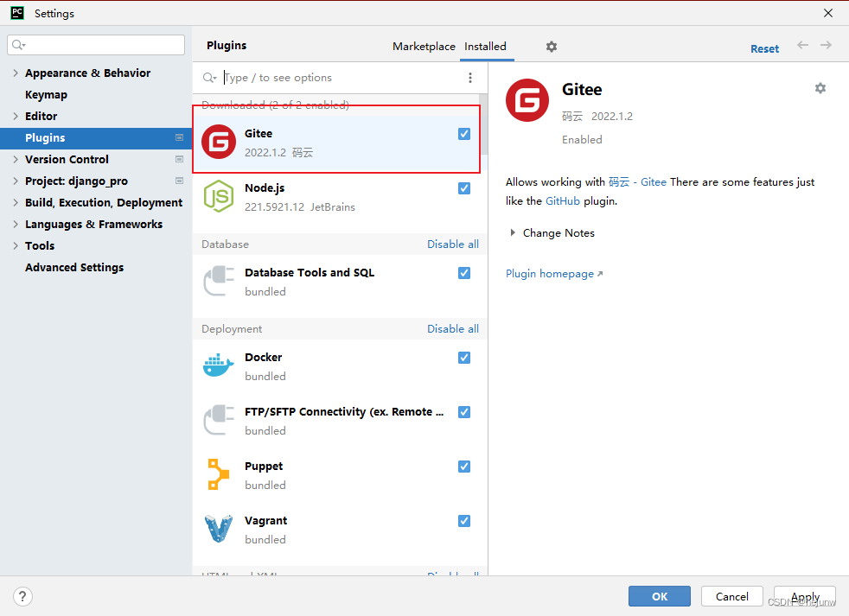Screen dimensions: 849x616
Task: Expand Appearance & Behavior settings node
Action: [x=16, y=73]
